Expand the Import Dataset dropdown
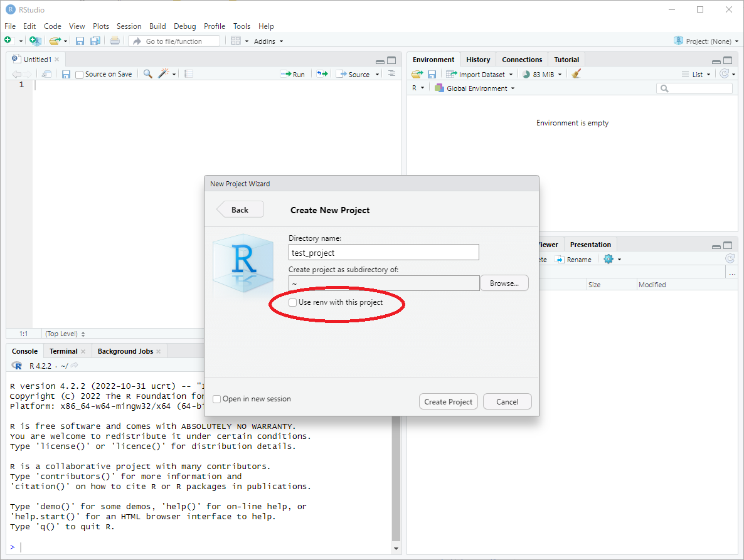 coord(481,75)
